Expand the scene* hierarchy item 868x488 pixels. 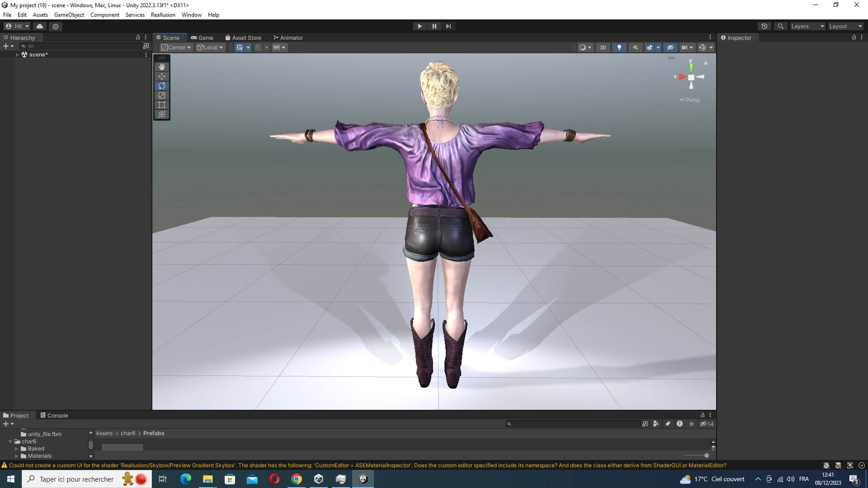[x=17, y=55]
